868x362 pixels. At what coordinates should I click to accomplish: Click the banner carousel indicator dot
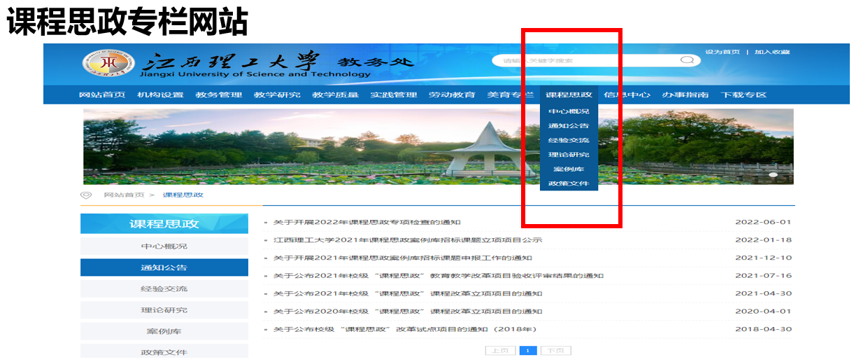point(773,175)
